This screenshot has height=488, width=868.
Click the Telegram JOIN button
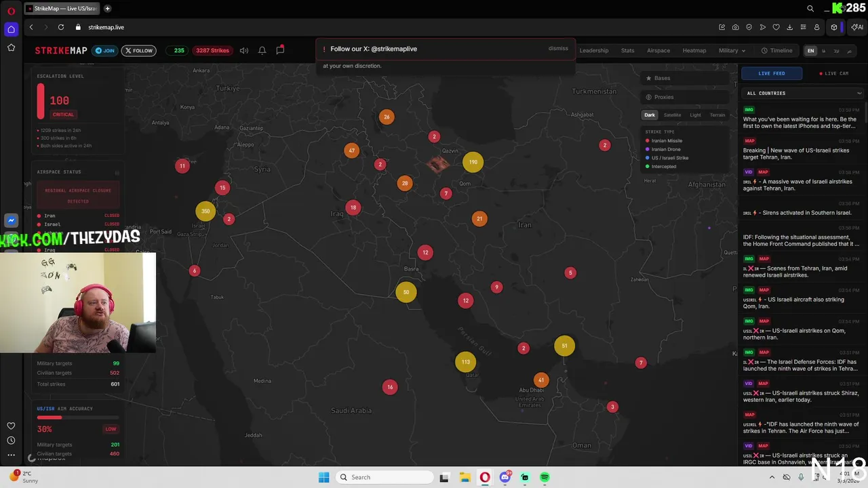(x=105, y=50)
